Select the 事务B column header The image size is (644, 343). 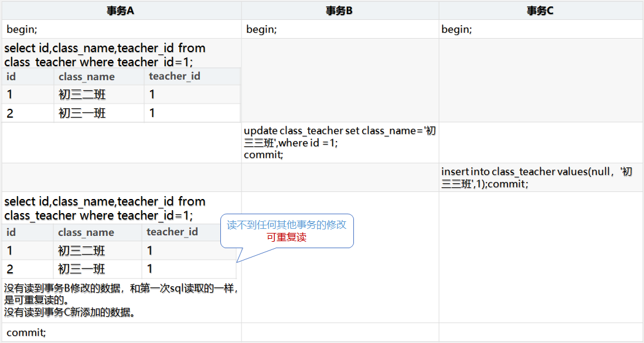339,11
